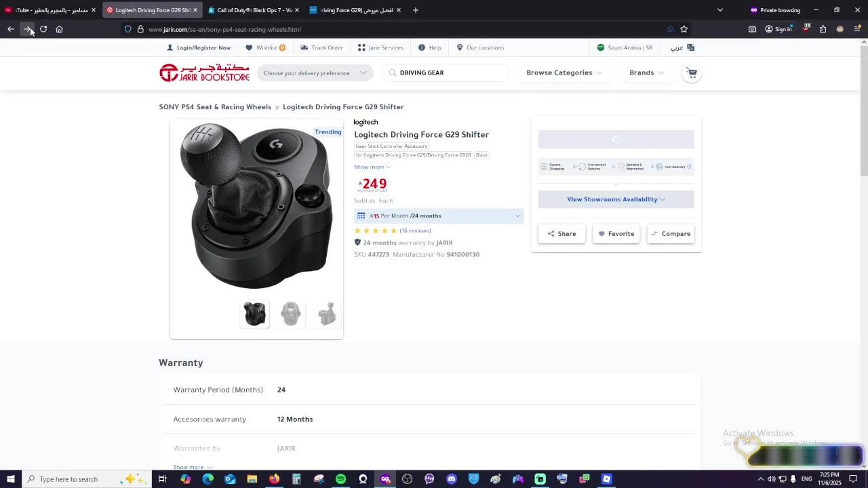Take a screenshot with camera icon
The width and height of the screenshot is (868, 488).
point(752,29)
